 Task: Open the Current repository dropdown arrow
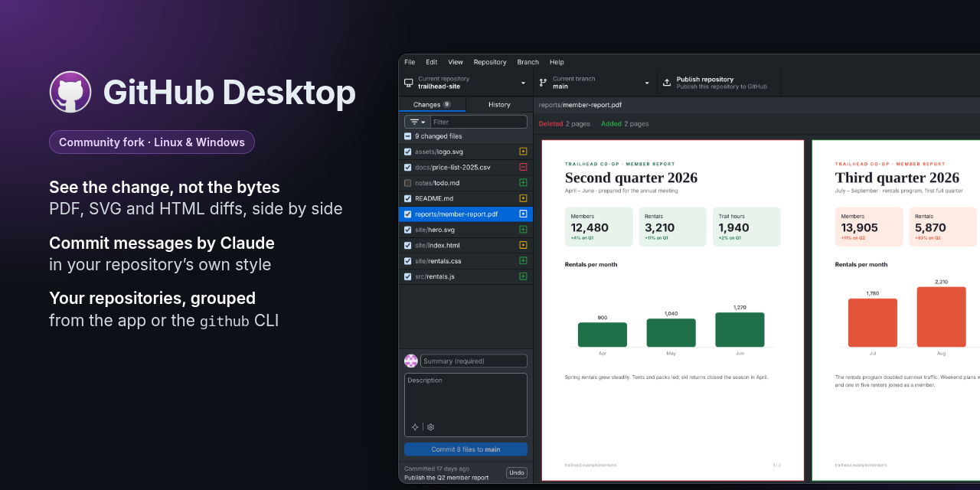coord(524,83)
